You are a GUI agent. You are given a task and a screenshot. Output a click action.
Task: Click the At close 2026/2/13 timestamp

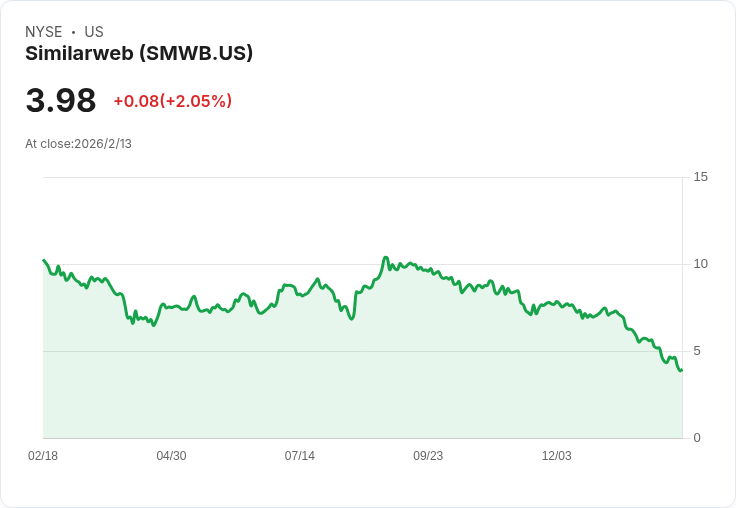pyautogui.click(x=78, y=144)
